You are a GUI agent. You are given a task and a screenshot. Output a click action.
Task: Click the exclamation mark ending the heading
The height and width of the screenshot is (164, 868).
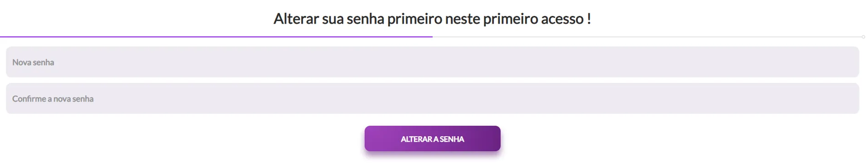click(x=589, y=19)
